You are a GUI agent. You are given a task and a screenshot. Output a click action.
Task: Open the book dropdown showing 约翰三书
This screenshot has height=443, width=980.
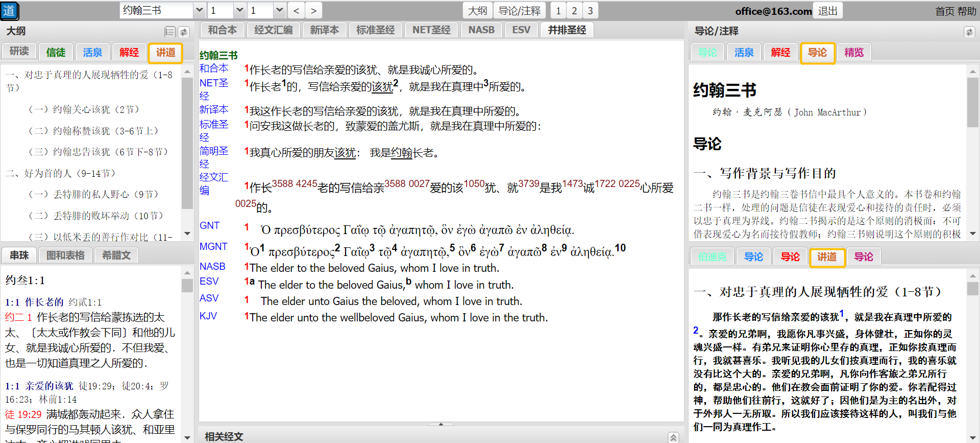[x=200, y=10]
